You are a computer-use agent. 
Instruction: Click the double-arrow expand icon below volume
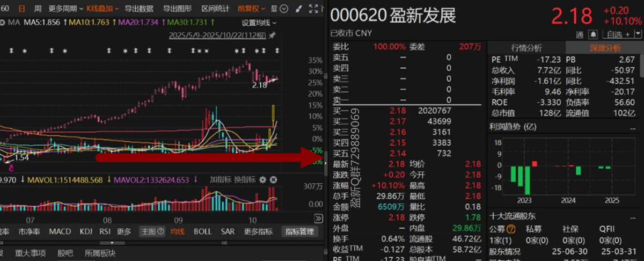(x=318, y=218)
